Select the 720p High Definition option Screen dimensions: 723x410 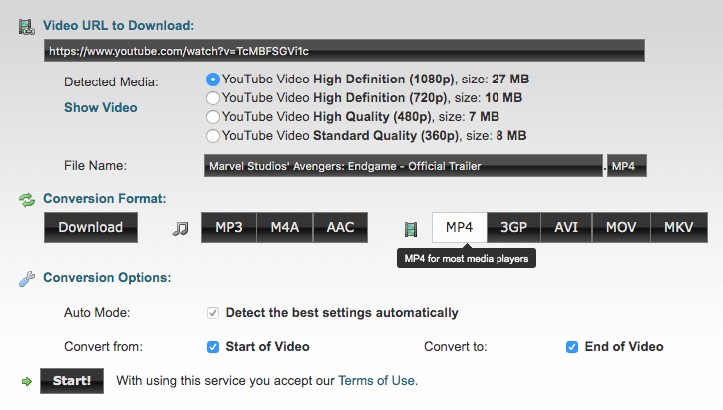pyautogui.click(x=212, y=98)
